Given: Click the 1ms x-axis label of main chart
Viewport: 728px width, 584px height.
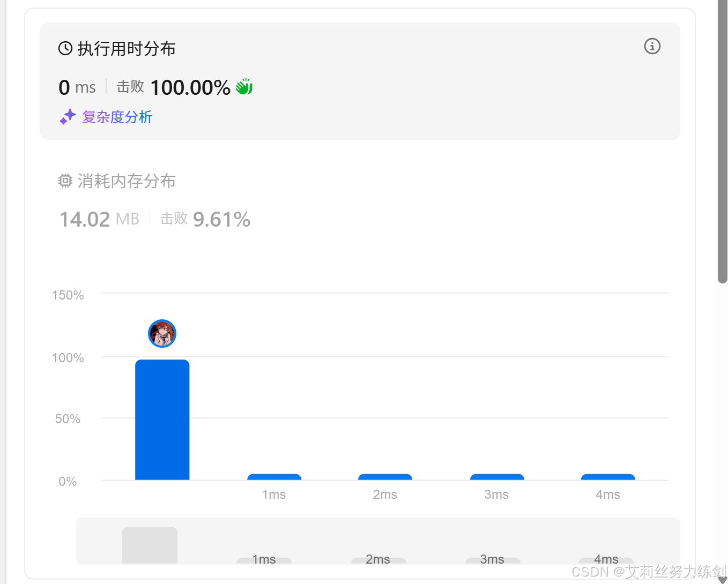Looking at the screenshot, I should tap(274, 495).
